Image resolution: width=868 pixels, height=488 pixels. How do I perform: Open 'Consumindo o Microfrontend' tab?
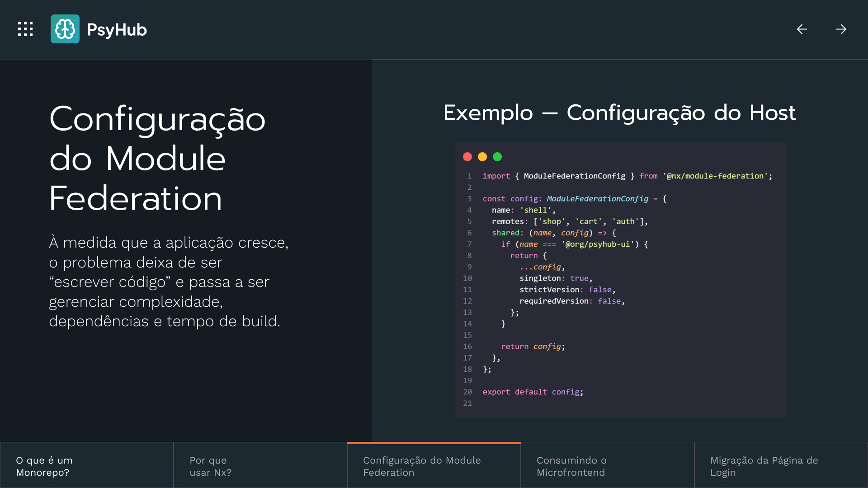click(607, 466)
